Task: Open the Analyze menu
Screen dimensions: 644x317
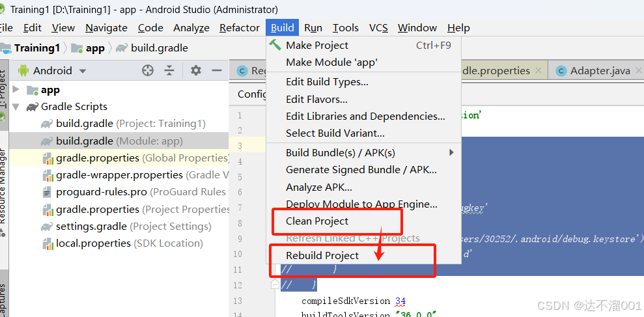Action: point(191,28)
